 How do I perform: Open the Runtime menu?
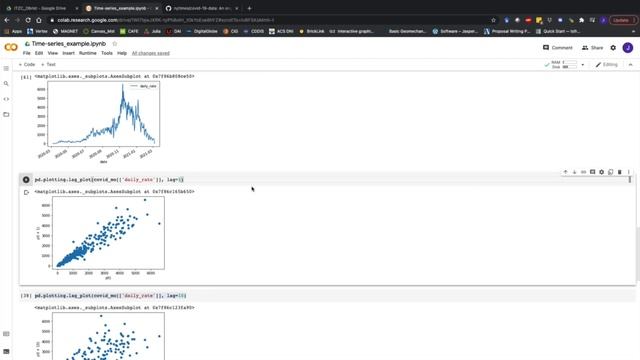tap(87, 53)
